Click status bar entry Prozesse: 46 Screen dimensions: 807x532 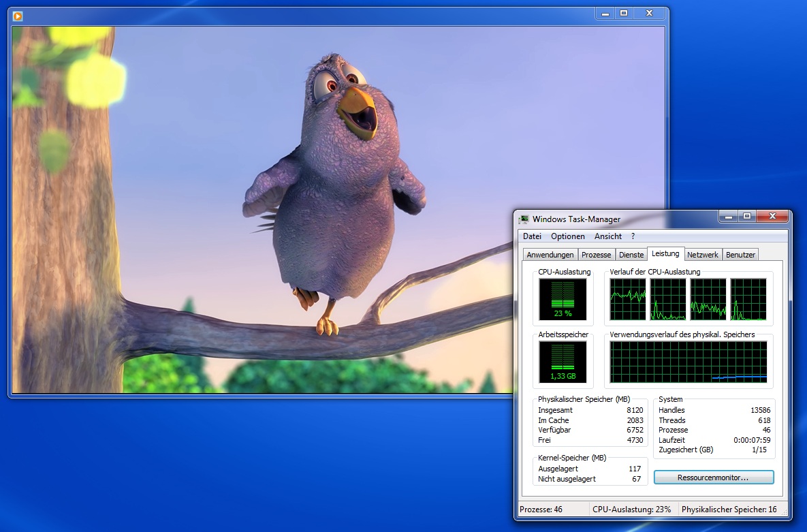coord(541,510)
